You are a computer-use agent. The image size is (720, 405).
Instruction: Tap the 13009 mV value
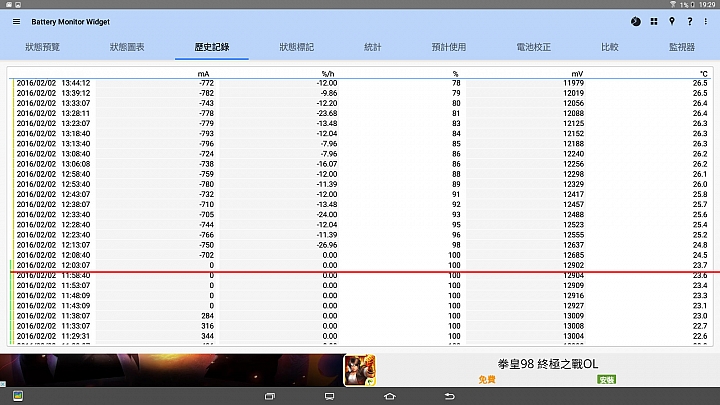click(574, 315)
